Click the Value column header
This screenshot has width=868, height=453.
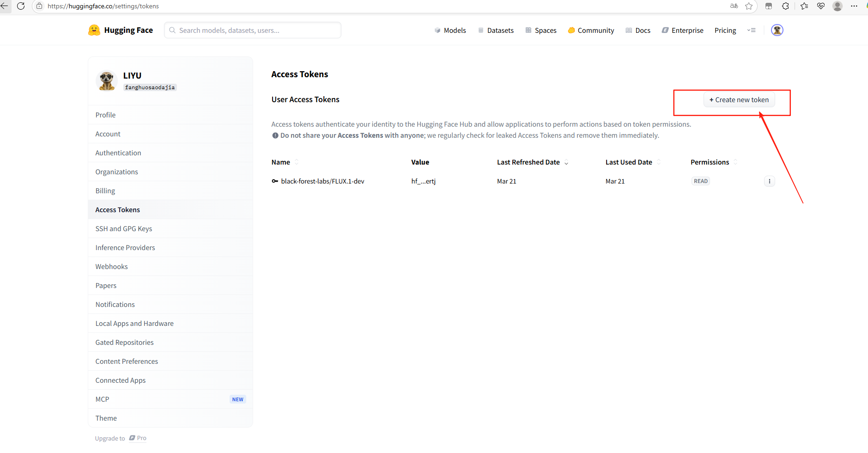pos(420,162)
